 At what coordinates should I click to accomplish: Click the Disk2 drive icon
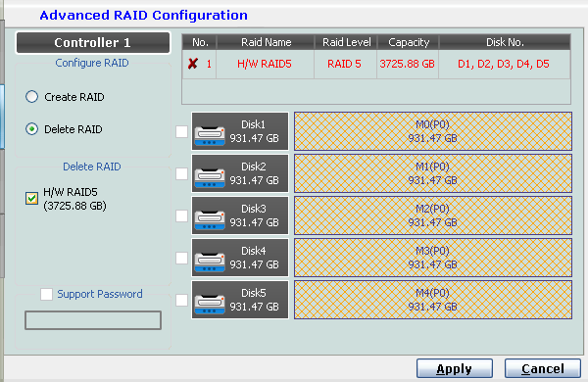(210, 177)
